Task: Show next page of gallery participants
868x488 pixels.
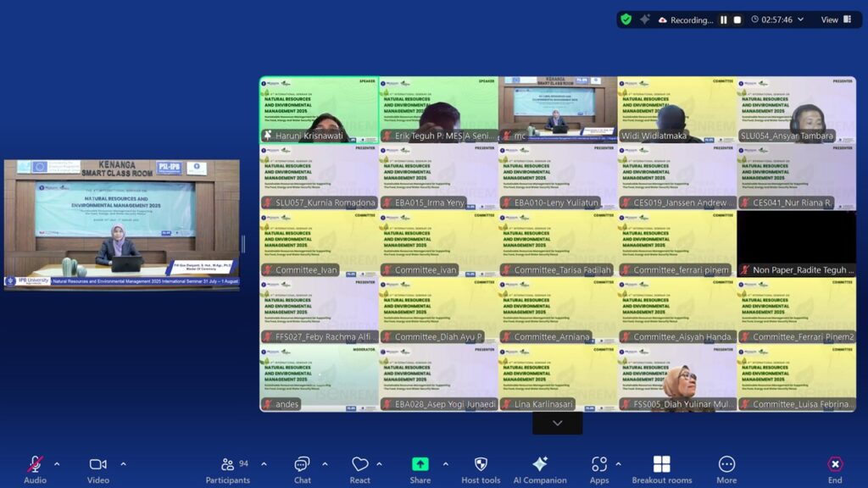Action: 557,423
